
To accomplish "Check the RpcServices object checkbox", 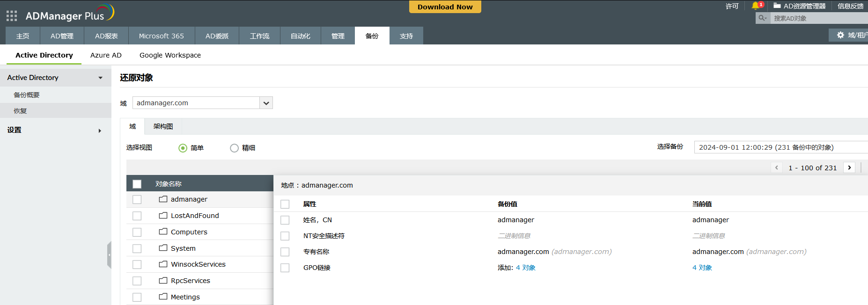I will coord(137,281).
